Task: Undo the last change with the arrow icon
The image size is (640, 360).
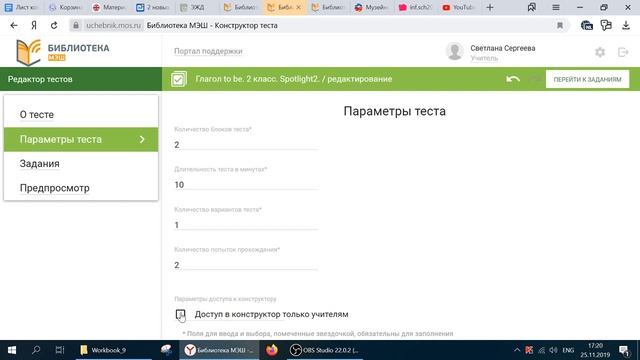Action: [x=513, y=79]
